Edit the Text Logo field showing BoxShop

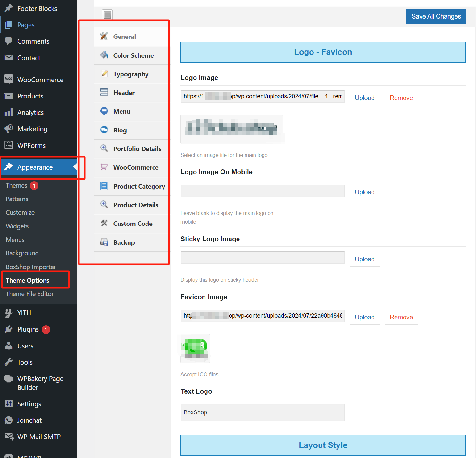262,412
